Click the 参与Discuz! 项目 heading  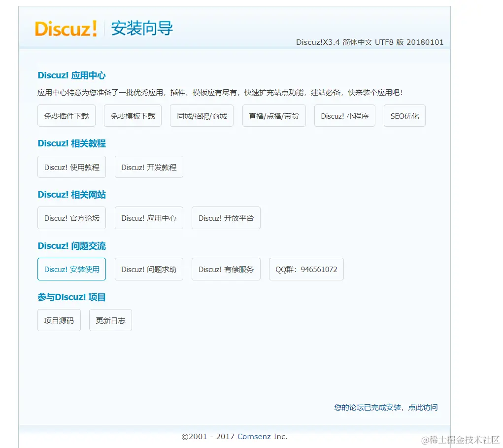click(x=71, y=297)
